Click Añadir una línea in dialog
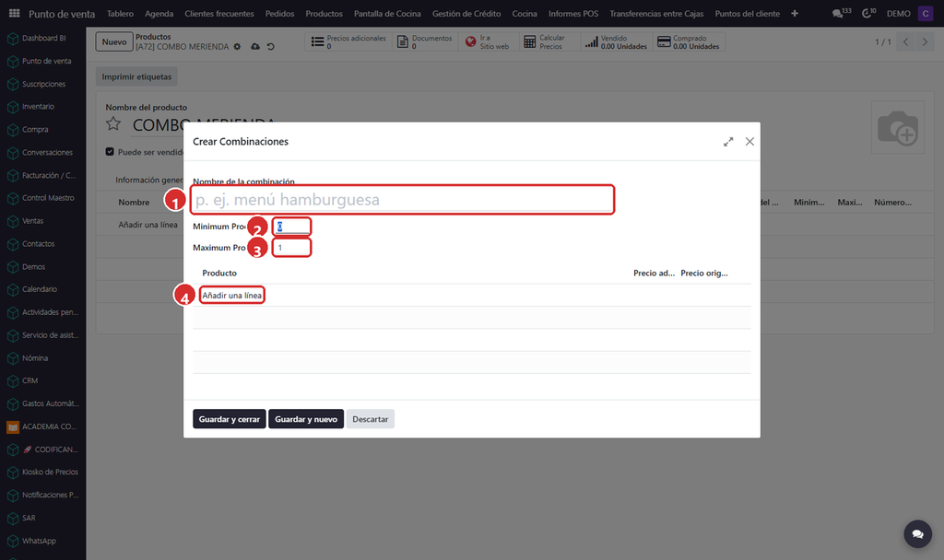 point(231,296)
